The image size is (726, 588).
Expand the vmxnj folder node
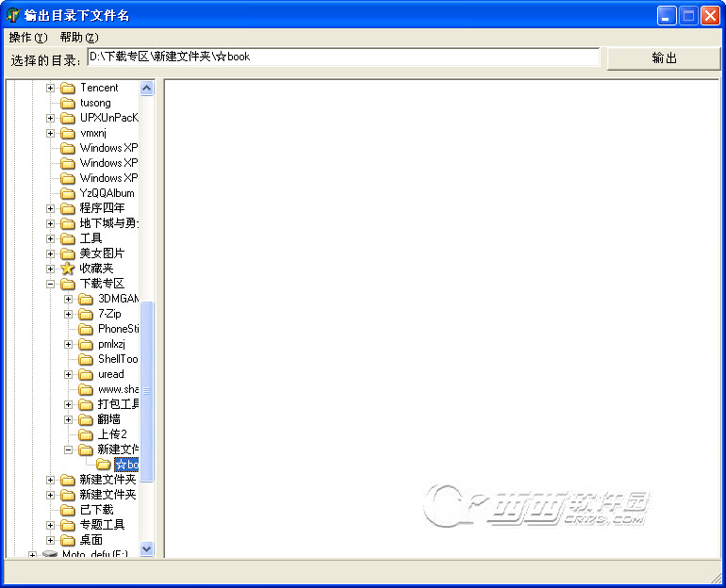(x=51, y=133)
